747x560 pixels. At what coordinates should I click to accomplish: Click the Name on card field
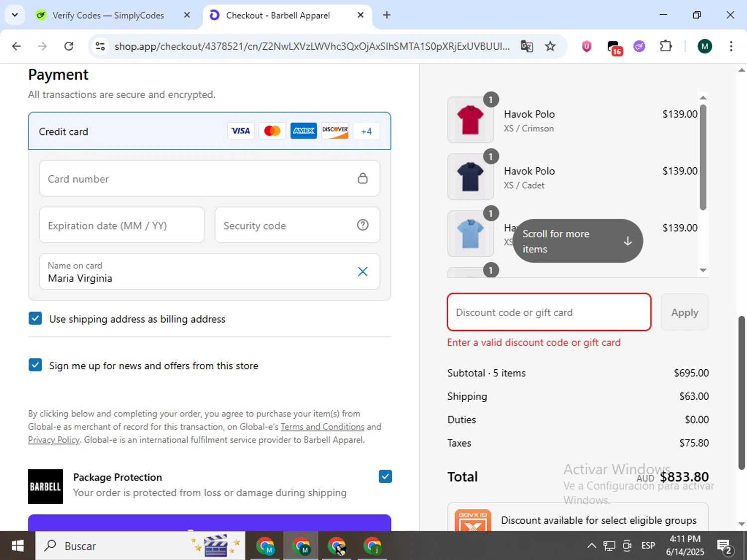210,272
